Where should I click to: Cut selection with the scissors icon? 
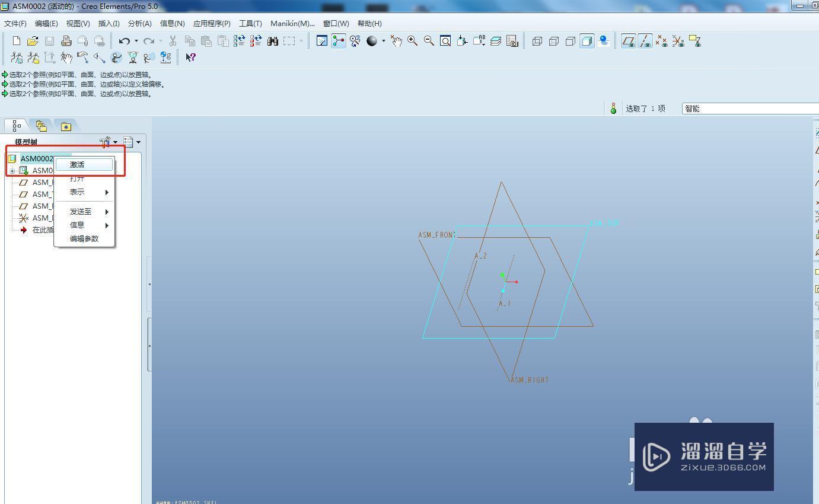click(173, 41)
